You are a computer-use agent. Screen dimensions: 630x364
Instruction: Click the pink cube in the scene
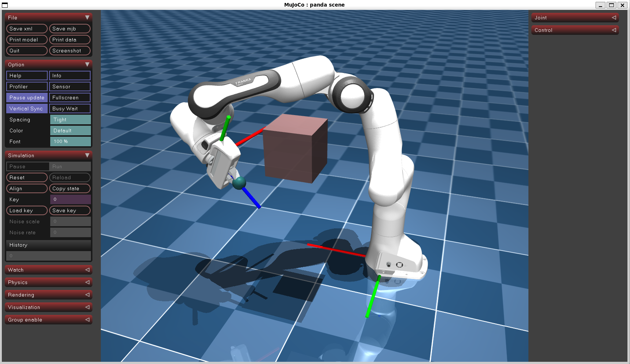coord(295,148)
